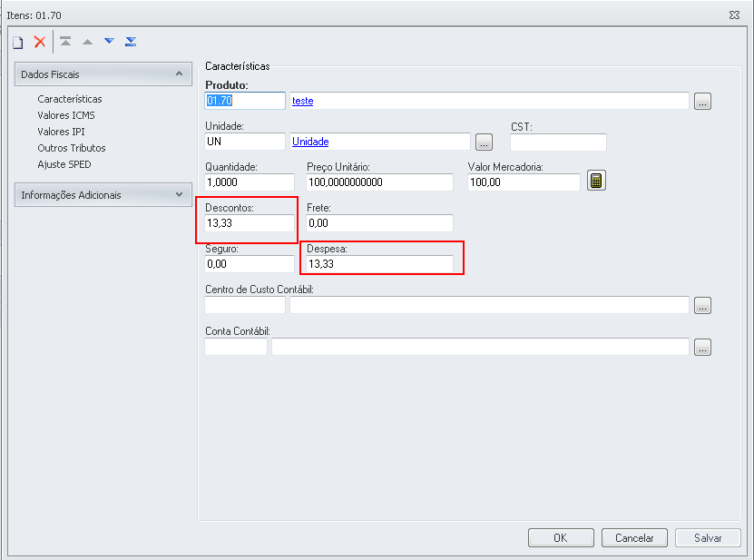This screenshot has height=560, width=754.
Task: Click the Salvar button
Action: pos(708,538)
